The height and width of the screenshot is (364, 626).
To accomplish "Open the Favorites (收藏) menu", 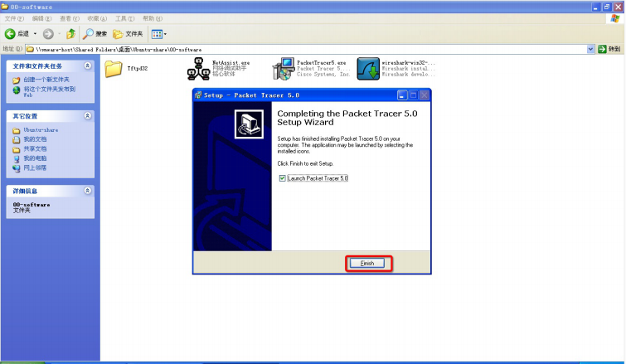I will [x=97, y=18].
